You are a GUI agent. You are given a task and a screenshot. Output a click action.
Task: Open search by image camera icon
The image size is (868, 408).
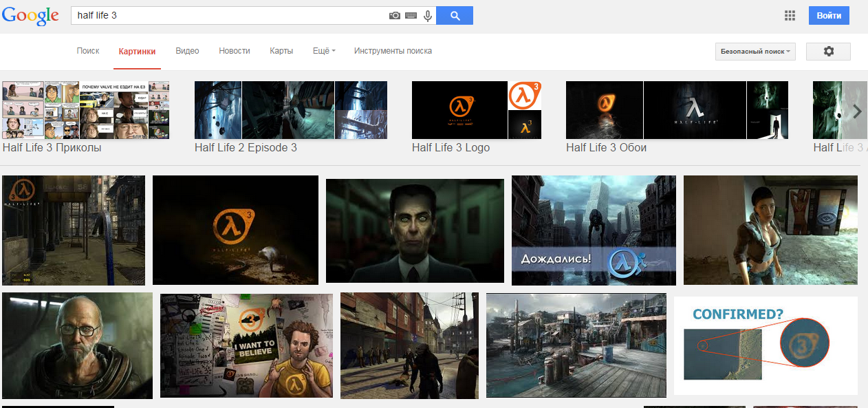[x=395, y=15]
